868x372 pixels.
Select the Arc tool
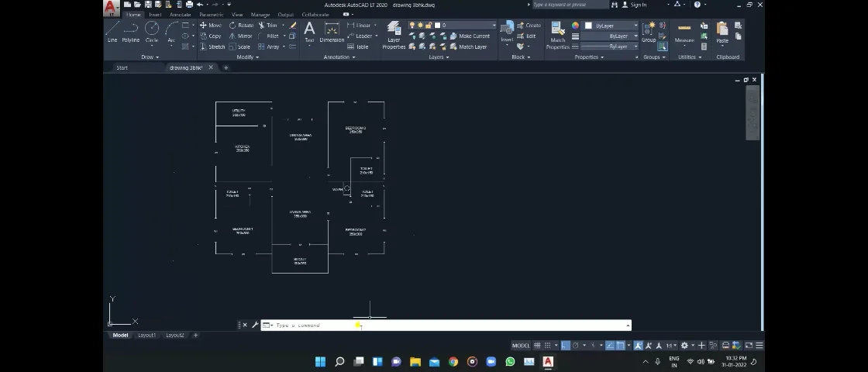pyautogui.click(x=171, y=32)
